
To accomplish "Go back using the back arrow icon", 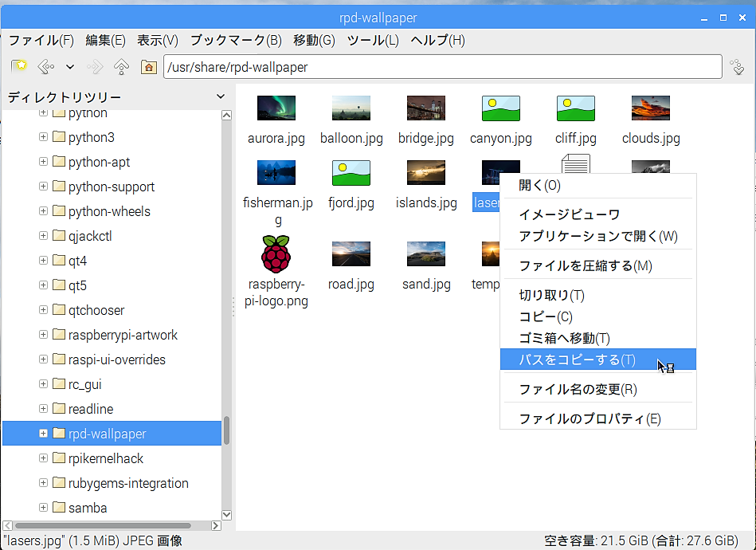I will tap(45, 67).
